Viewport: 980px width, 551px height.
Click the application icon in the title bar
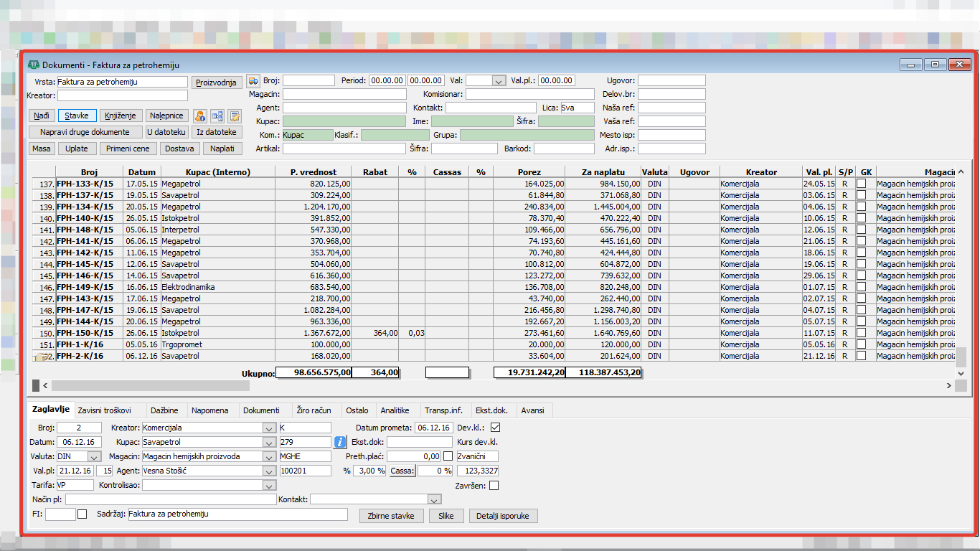tap(33, 65)
